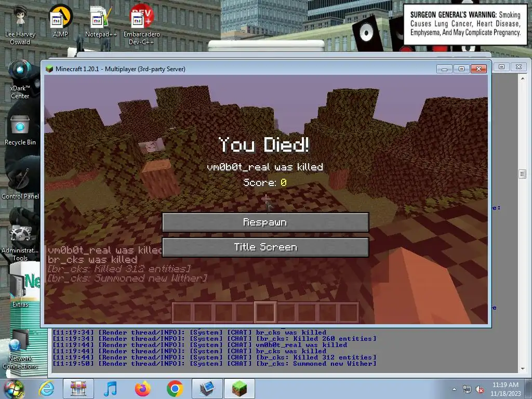Click console scrollbar up arrow
The image size is (532, 399).
point(523,78)
